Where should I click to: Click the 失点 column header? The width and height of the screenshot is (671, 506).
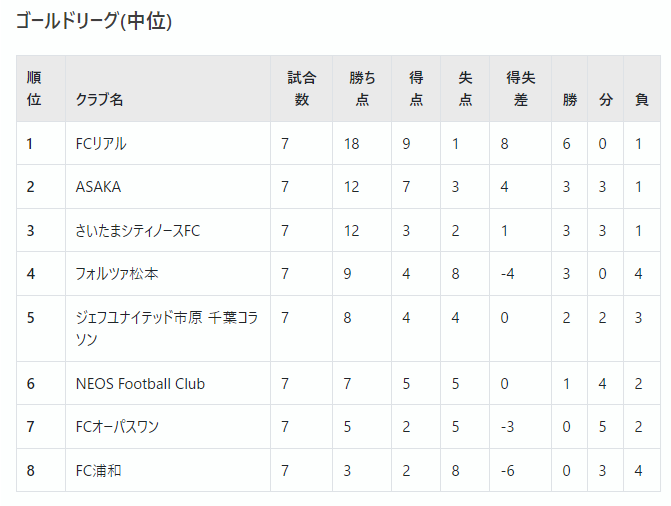465,89
